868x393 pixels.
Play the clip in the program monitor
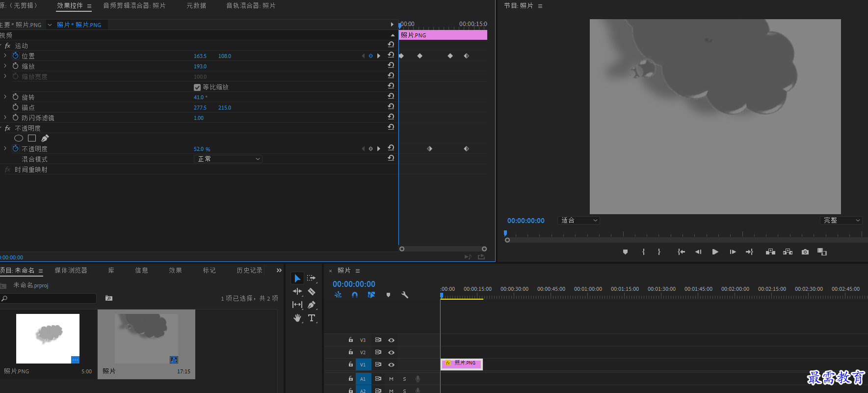pos(715,252)
